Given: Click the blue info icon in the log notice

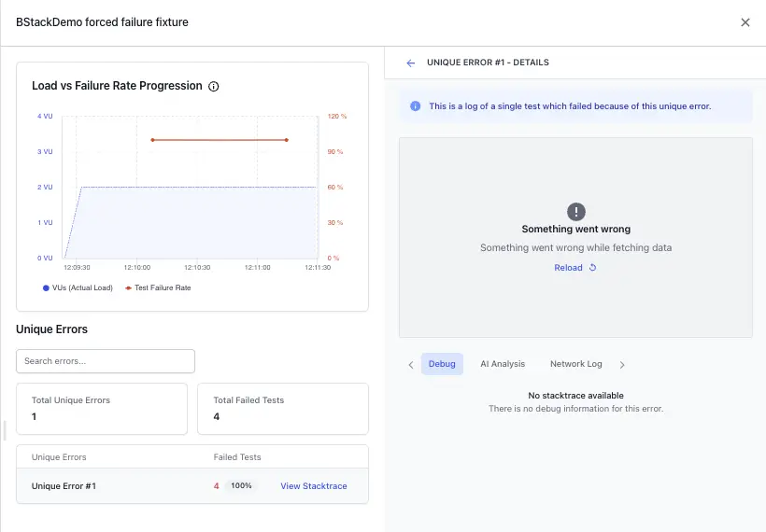Looking at the screenshot, I should pyautogui.click(x=416, y=105).
